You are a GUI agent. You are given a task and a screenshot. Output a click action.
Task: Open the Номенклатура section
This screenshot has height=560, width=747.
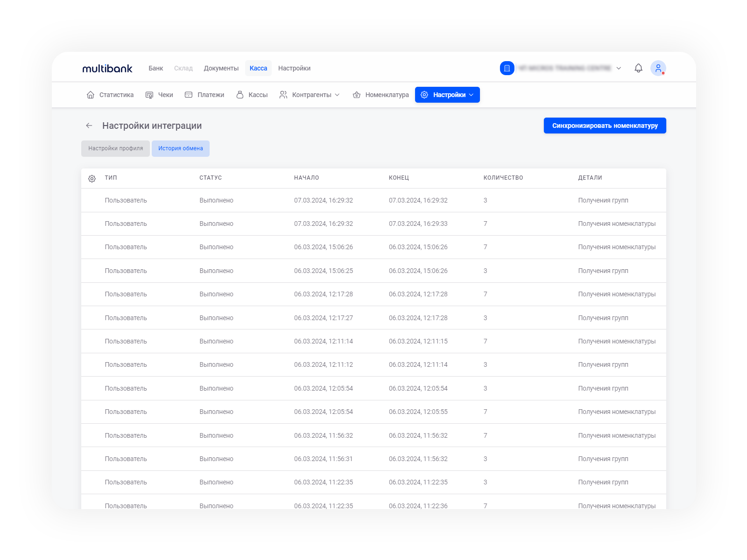(x=381, y=95)
